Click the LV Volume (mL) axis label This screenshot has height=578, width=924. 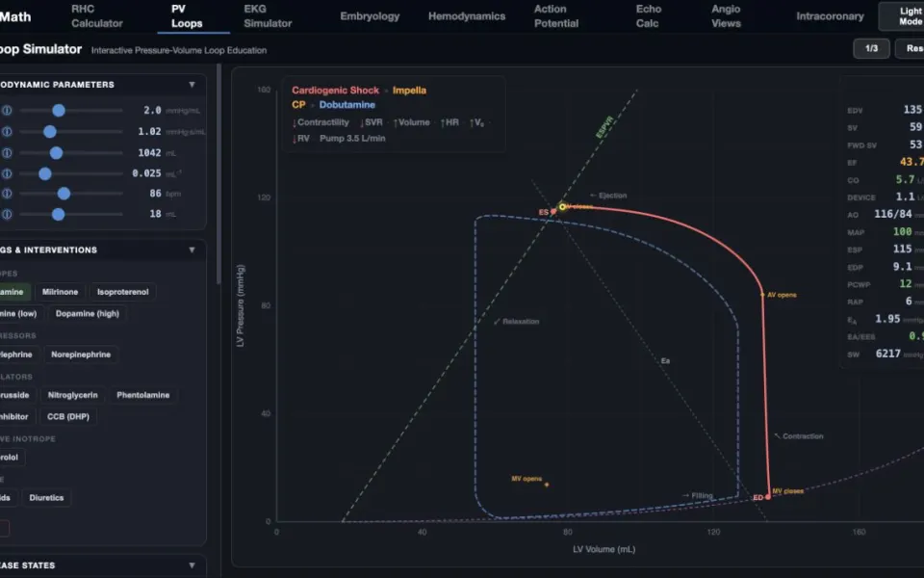point(604,549)
